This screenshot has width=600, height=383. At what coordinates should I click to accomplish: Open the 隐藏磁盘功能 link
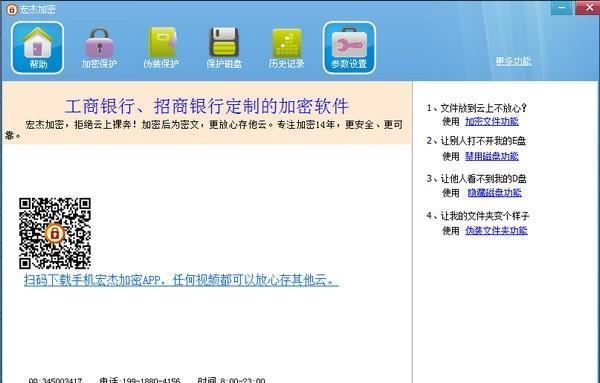(494, 192)
